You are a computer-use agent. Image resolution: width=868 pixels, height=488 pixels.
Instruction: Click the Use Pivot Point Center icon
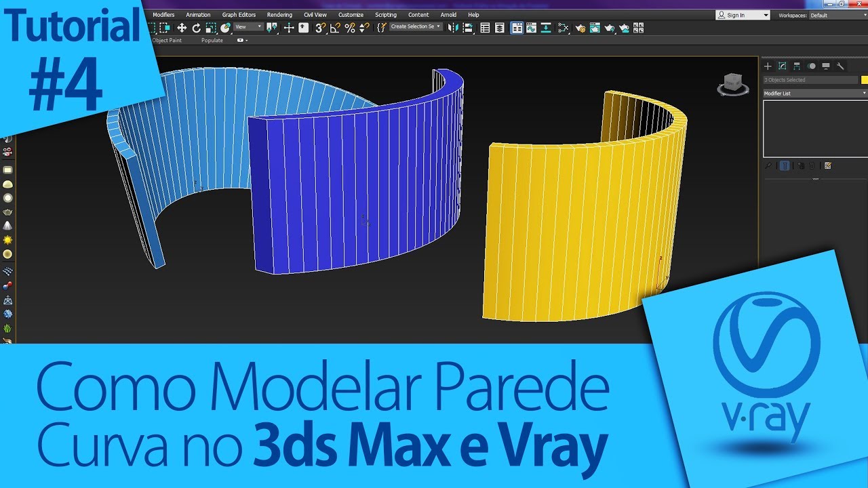pyautogui.click(x=273, y=28)
